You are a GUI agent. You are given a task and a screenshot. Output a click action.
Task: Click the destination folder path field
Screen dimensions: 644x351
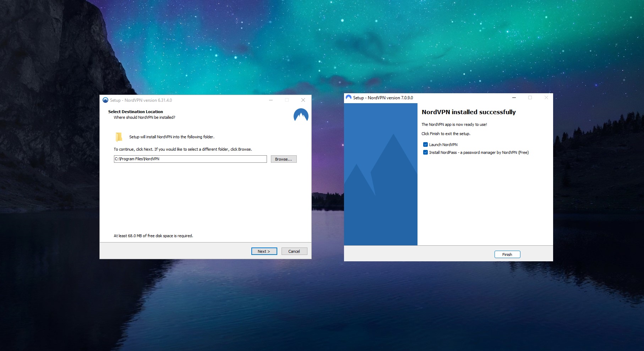click(190, 159)
